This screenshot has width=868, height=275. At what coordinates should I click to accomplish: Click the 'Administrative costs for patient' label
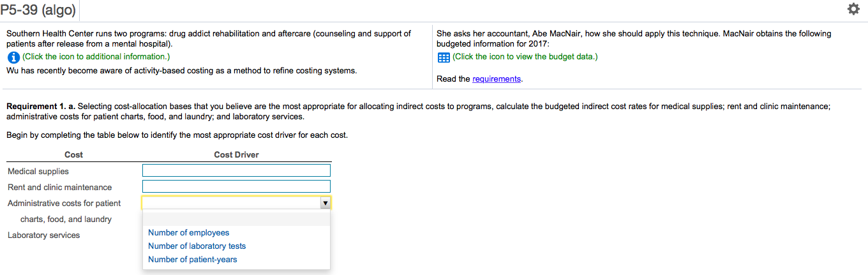pyautogui.click(x=64, y=204)
